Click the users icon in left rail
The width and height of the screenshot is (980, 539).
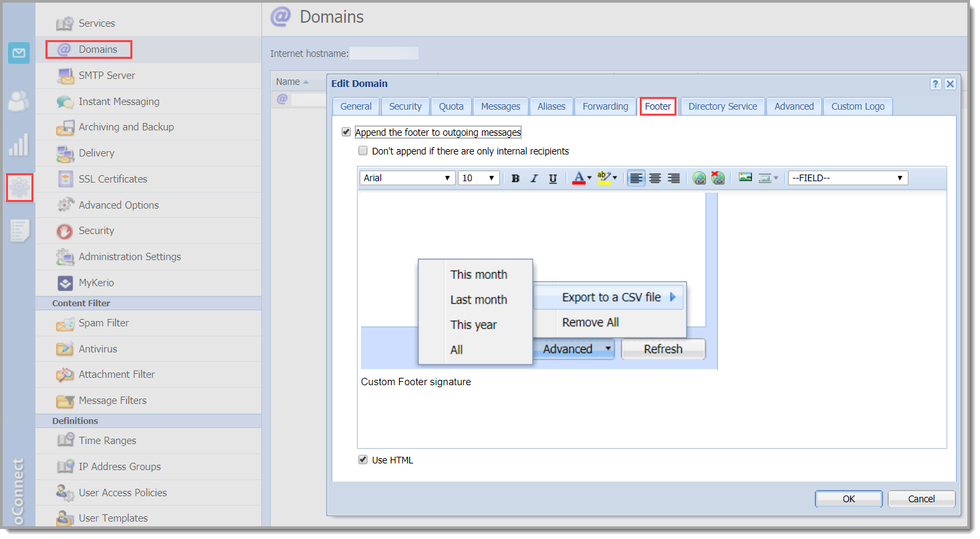pyautogui.click(x=19, y=101)
